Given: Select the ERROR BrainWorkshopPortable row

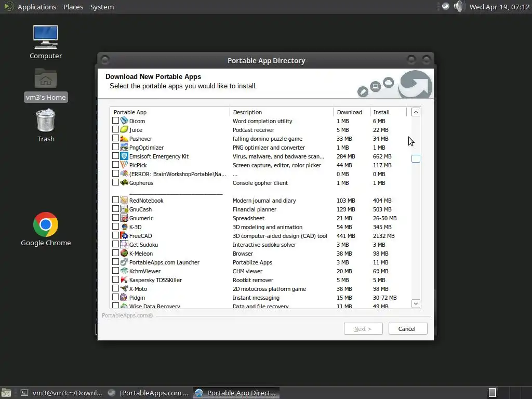Looking at the screenshot, I should pos(260,174).
